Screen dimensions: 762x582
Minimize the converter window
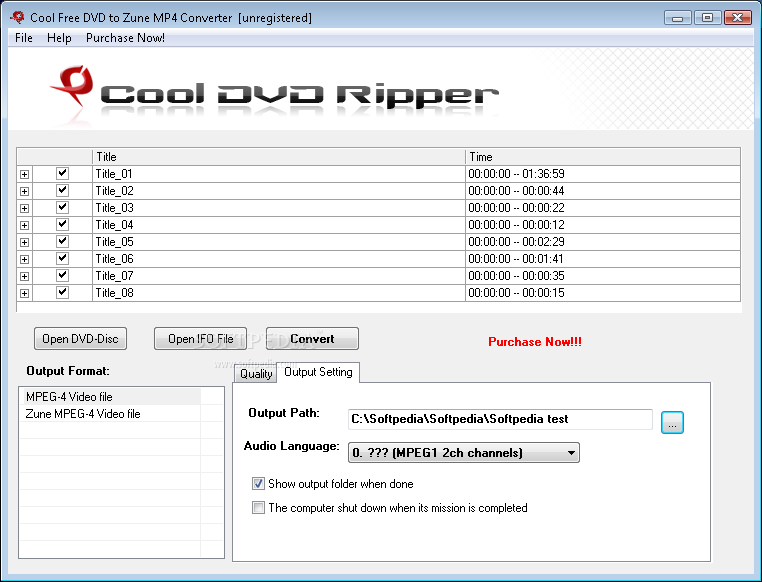pyautogui.click(x=678, y=18)
